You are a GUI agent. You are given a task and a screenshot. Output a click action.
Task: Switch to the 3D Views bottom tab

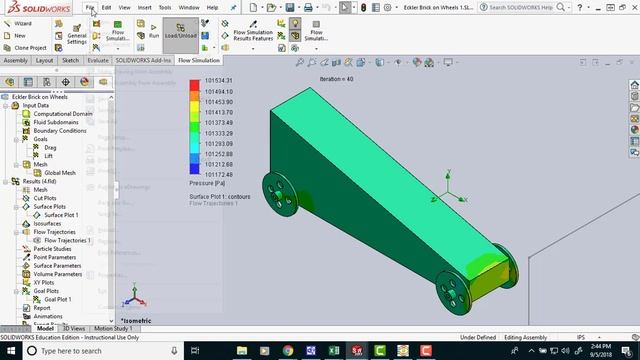pos(74,329)
